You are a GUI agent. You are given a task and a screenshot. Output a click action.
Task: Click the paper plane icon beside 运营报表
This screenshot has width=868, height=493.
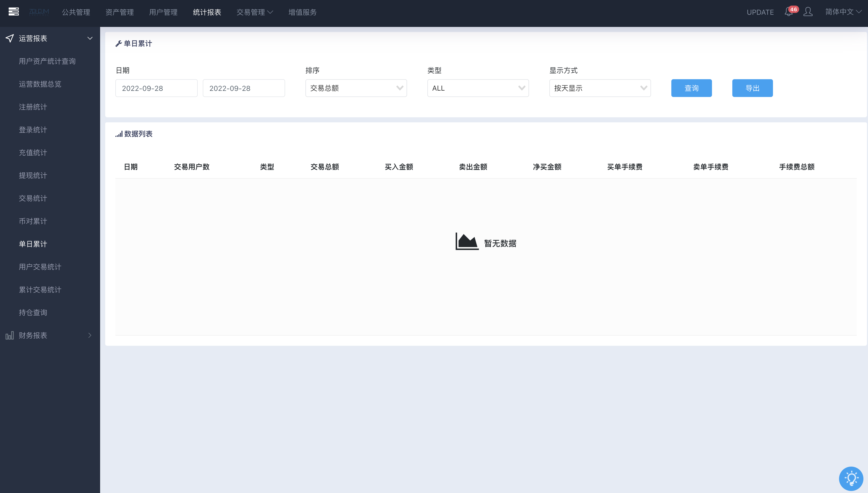point(9,38)
